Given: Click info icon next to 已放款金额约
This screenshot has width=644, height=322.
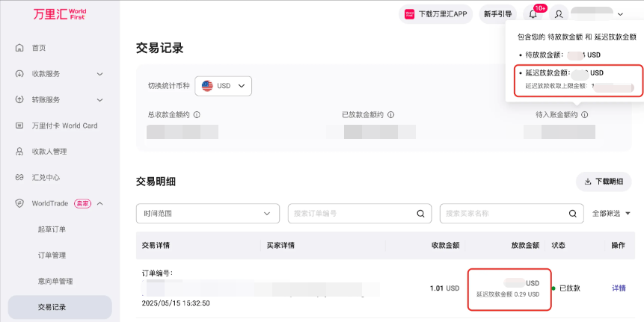Looking at the screenshot, I should pyautogui.click(x=390, y=115).
